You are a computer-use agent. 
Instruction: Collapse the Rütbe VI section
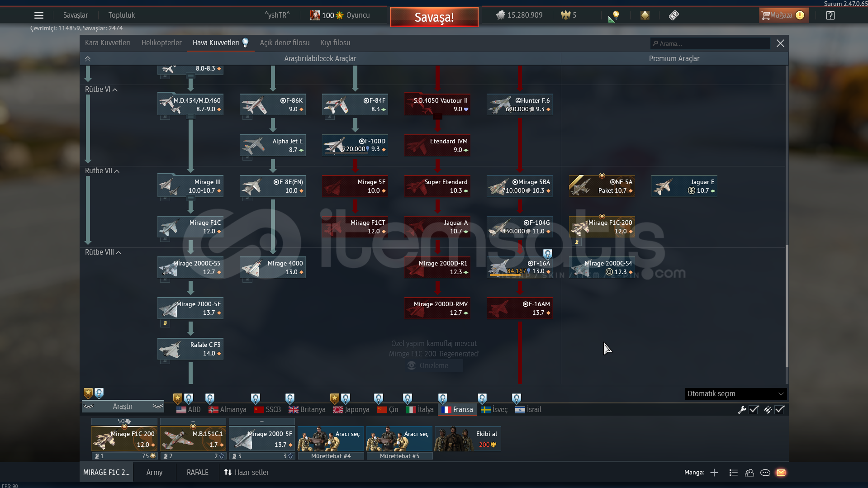[x=101, y=89]
